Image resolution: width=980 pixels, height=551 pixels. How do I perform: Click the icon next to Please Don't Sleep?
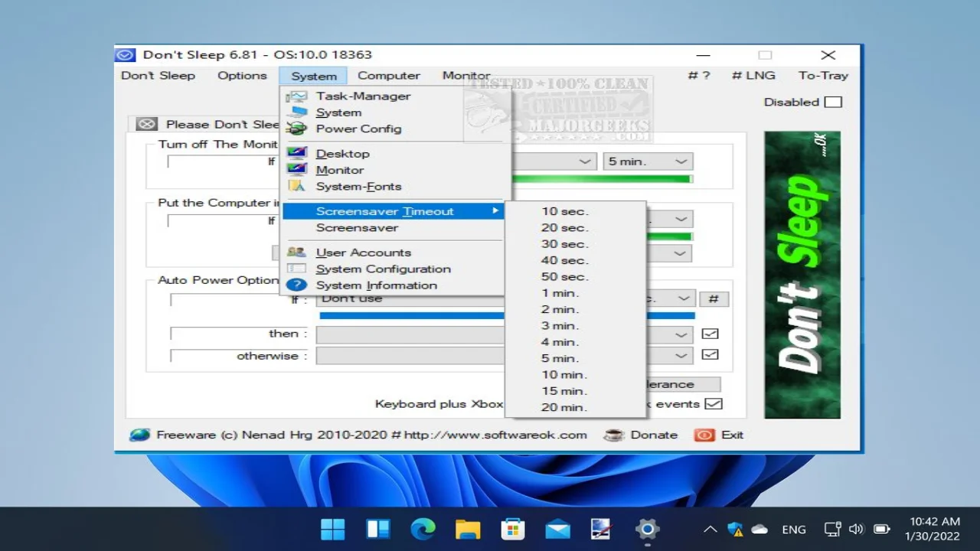pyautogui.click(x=147, y=124)
